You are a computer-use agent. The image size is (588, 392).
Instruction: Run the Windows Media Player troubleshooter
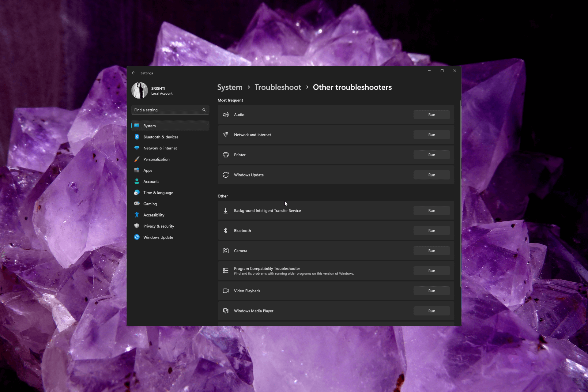click(x=432, y=311)
